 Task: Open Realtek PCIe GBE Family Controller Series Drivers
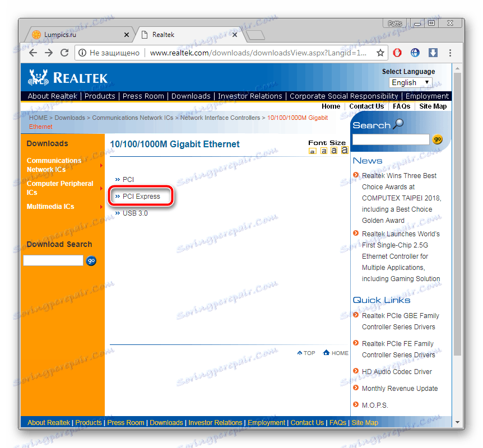coord(401,321)
